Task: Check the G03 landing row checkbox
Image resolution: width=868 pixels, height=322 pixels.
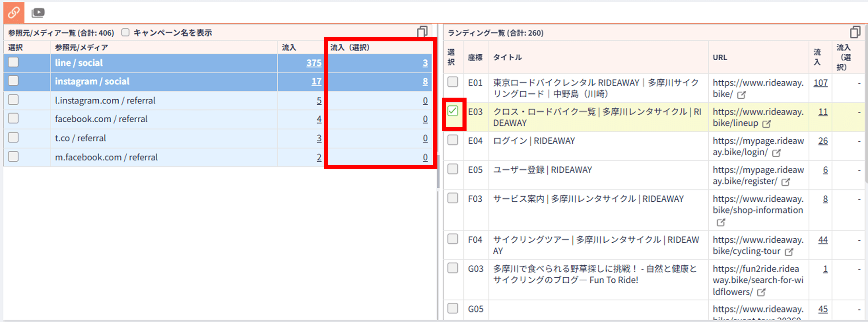Action: pyautogui.click(x=453, y=268)
